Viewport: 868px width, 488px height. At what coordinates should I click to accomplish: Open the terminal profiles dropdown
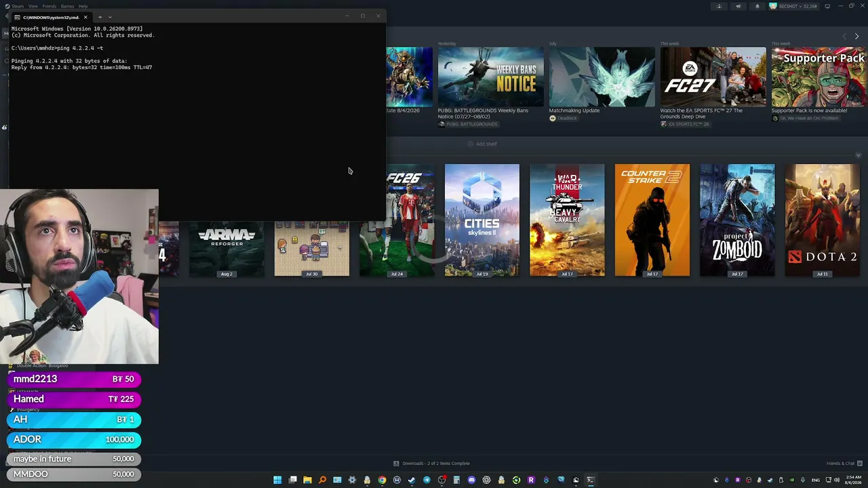(x=110, y=17)
